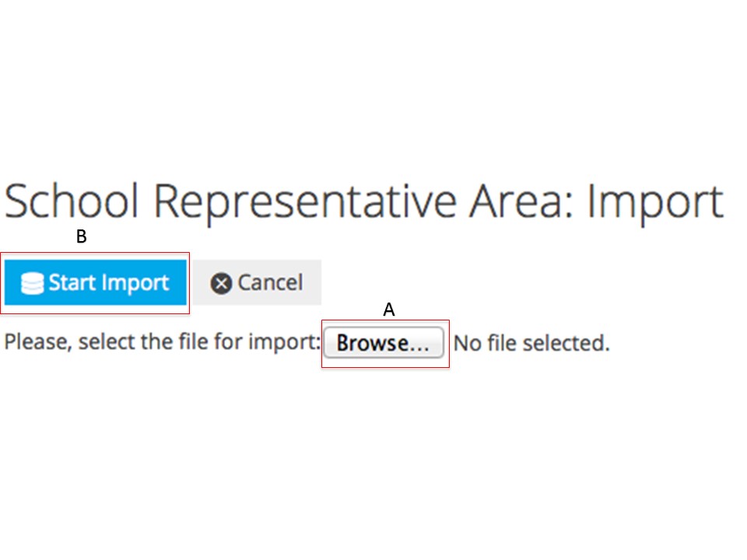This screenshot has width=747, height=560.
Task: Click the annotation letter A above Browse
Action: pos(389,310)
